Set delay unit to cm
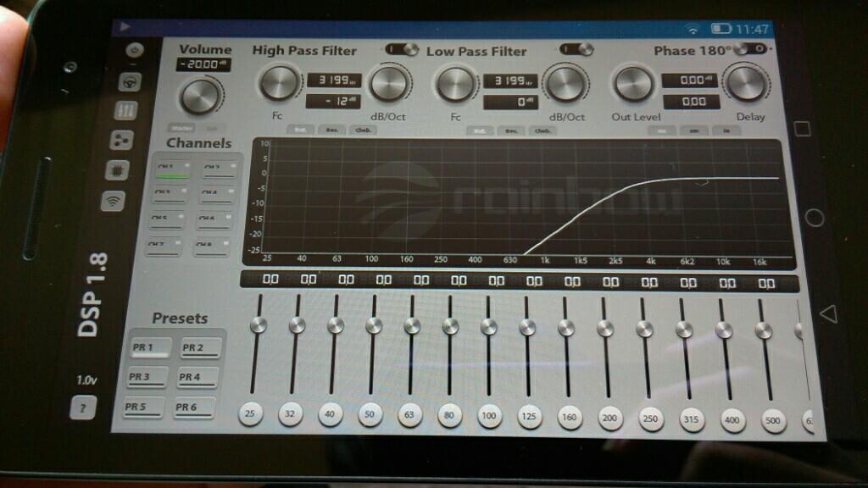This screenshot has height=488, width=868. pyautogui.click(x=694, y=131)
